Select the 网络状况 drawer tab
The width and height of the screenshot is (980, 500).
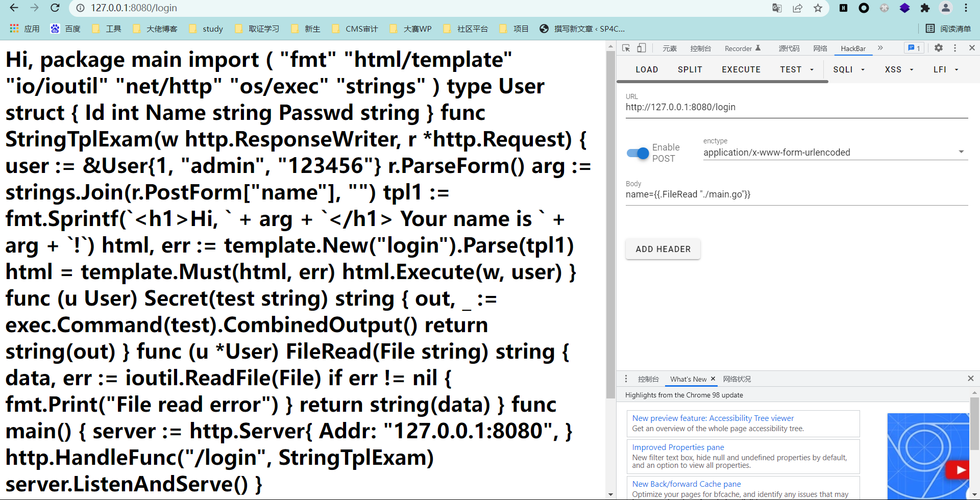click(737, 379)
